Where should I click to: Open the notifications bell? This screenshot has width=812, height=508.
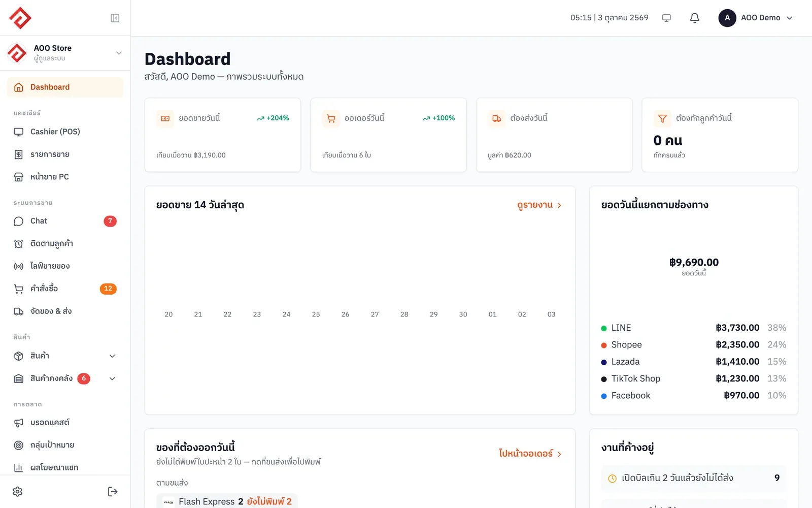pos(695,18)
